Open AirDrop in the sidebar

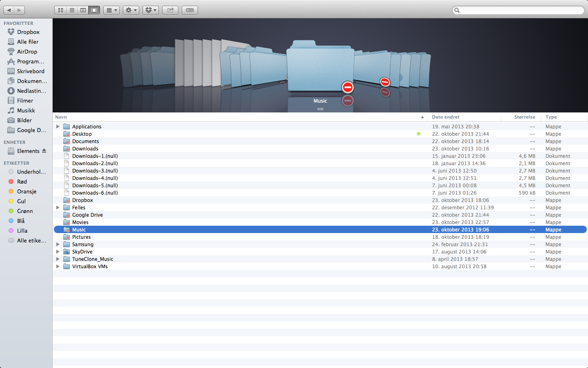(x=26, y=52)
